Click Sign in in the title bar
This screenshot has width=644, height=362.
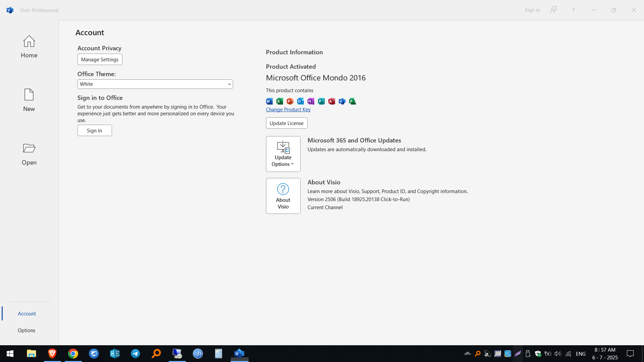point(532,10)
